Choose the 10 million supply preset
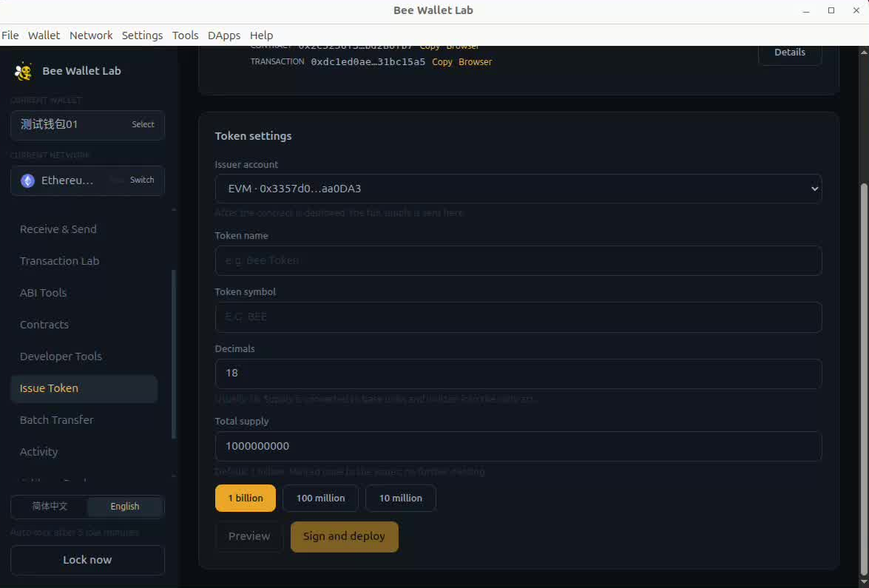The height and width of the screenshot is (588, 869). (x=401, y=499)
